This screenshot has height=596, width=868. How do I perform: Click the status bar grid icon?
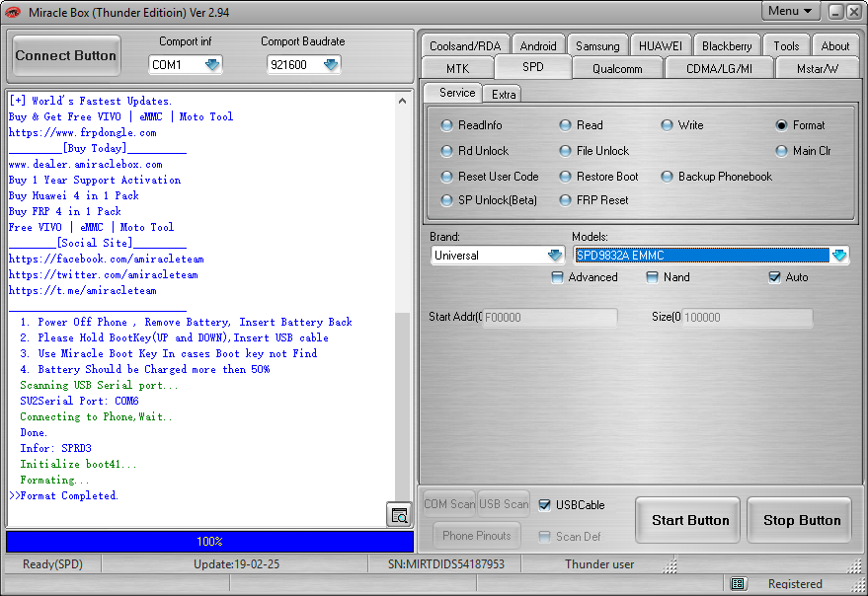coord(738,584)
